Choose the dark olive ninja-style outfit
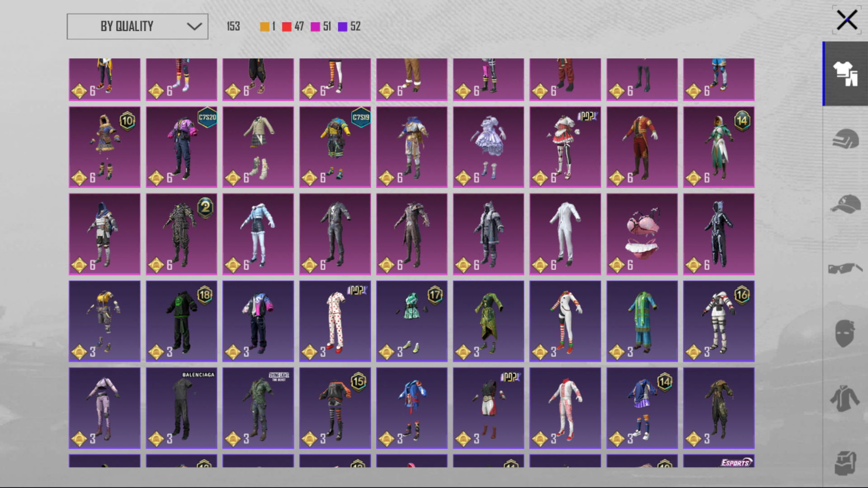 719,408
